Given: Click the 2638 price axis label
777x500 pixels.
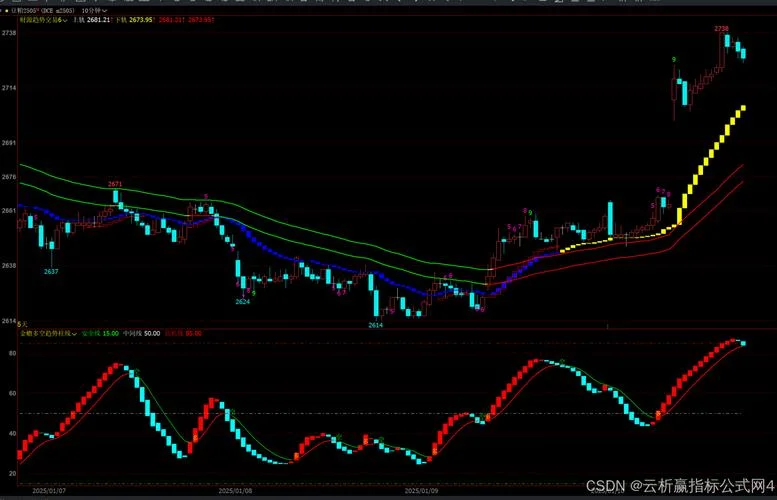Looking at the screenshot, I should pyautogui.click(x=9, y=266).
